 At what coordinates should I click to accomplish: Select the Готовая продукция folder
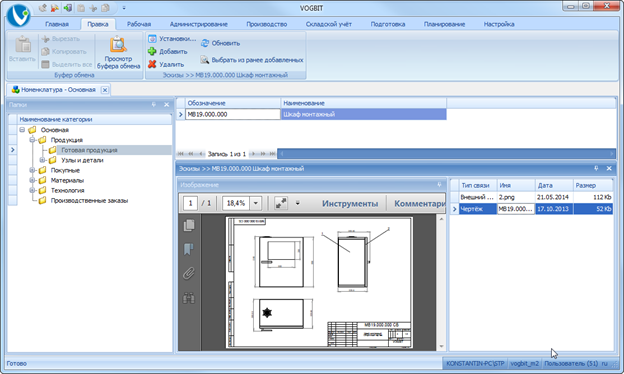point(89,150)
